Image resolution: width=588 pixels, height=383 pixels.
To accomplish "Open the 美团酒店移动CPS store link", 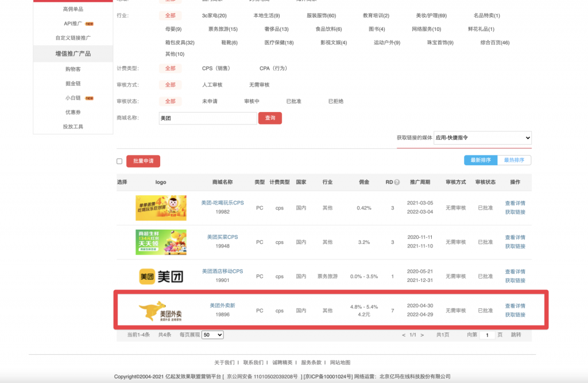I will [222, 271].
